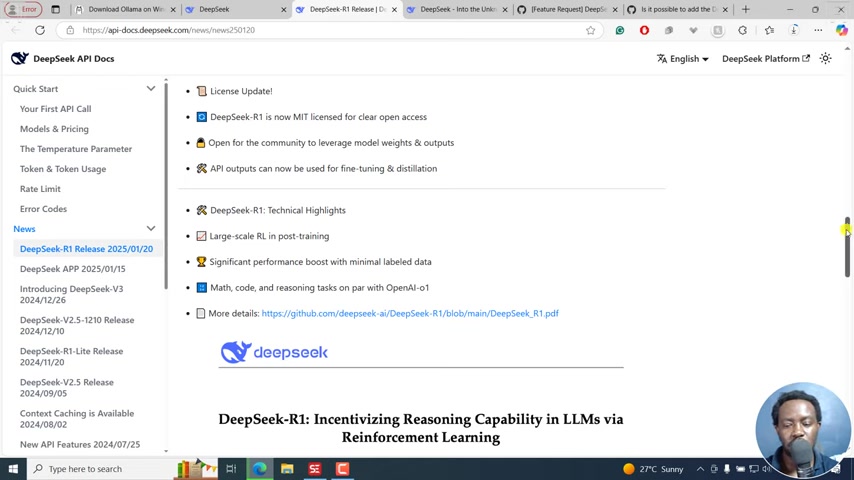Open the Error Codes page

(x=43, y=209)
